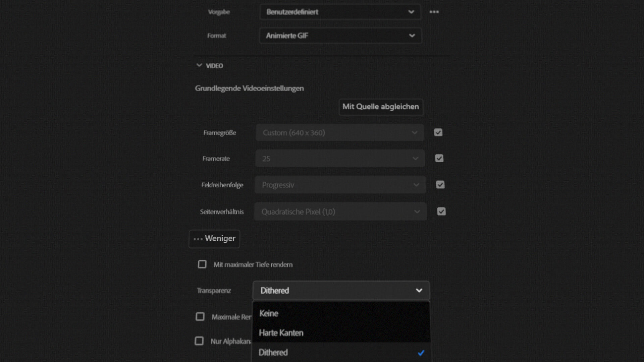Uncheck the Seitenverhältnis match-source checkbox

(441, 212)
